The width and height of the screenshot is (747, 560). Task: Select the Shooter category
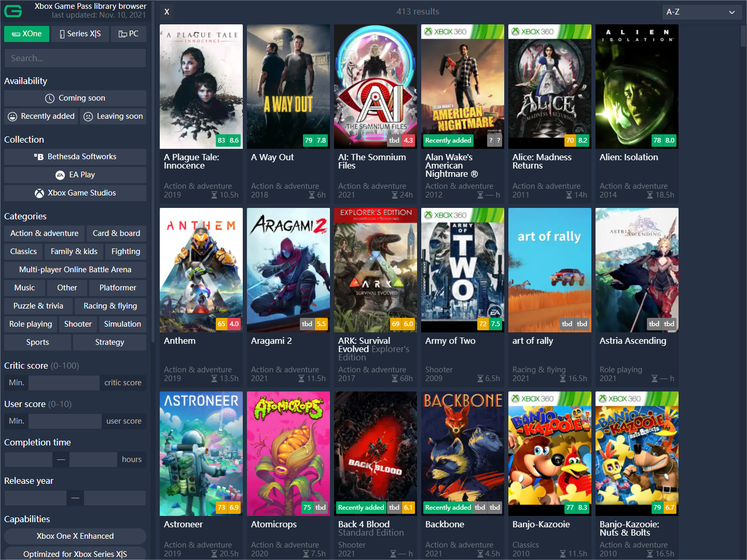(77, 324)
